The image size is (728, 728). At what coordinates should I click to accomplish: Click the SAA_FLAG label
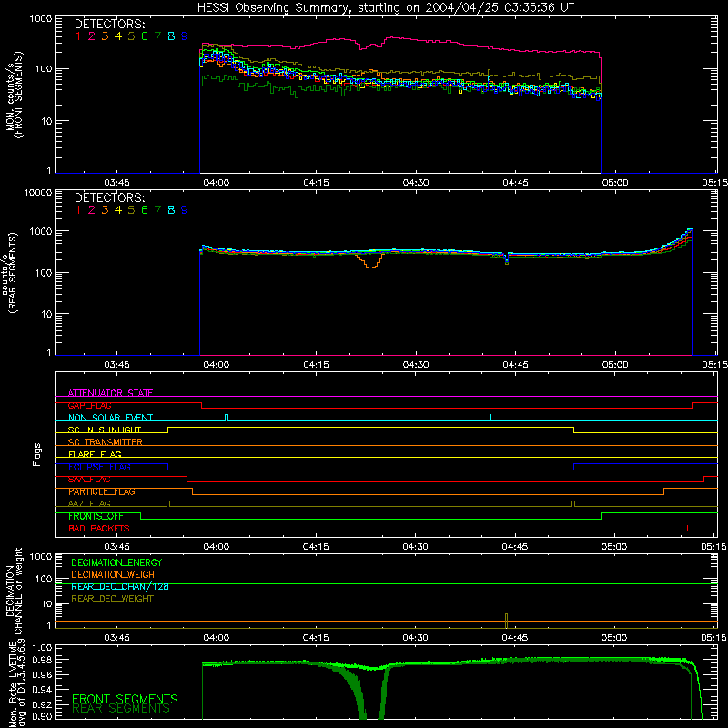(89, 480)
